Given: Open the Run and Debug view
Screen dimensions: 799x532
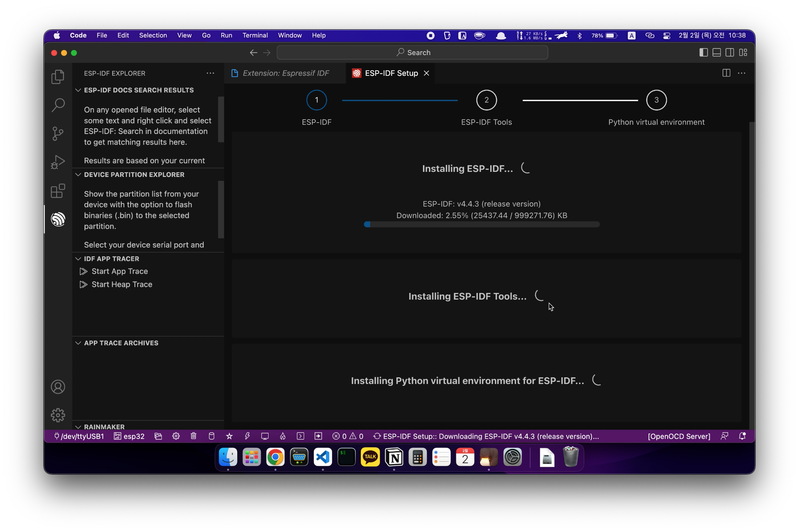Looking at the screenshot, I should tap(58, 162).
